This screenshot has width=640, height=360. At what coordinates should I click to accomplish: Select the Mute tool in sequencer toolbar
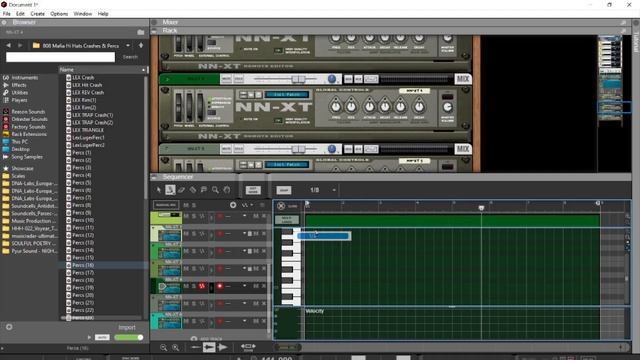[204, 190]
